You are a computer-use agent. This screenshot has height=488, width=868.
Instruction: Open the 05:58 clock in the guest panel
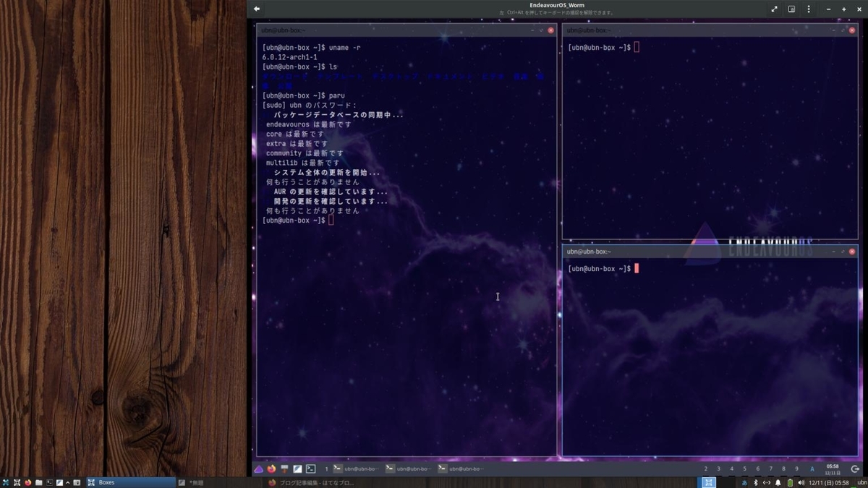point(833,469)
